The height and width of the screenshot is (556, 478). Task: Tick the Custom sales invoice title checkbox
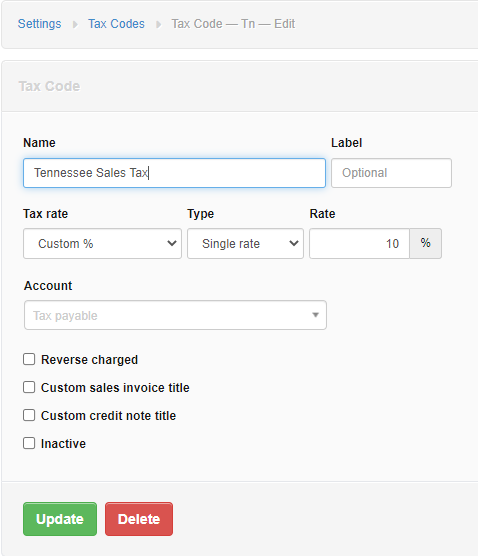pos(29,387)
